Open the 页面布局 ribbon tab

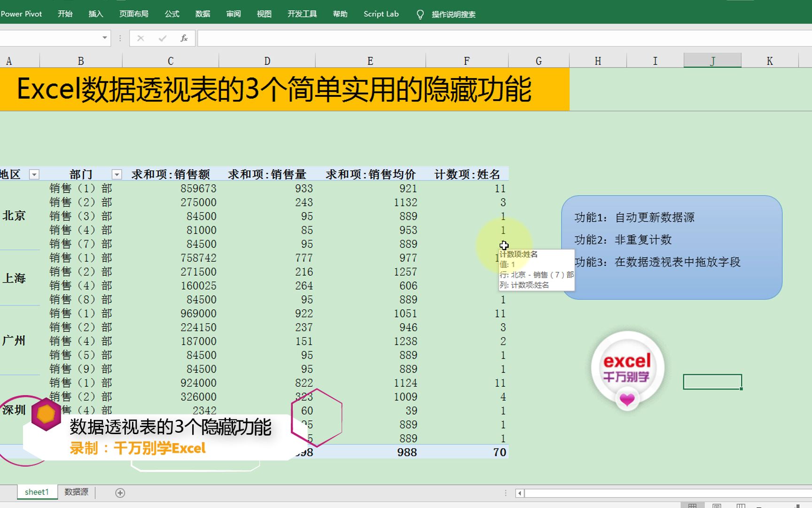134,14
